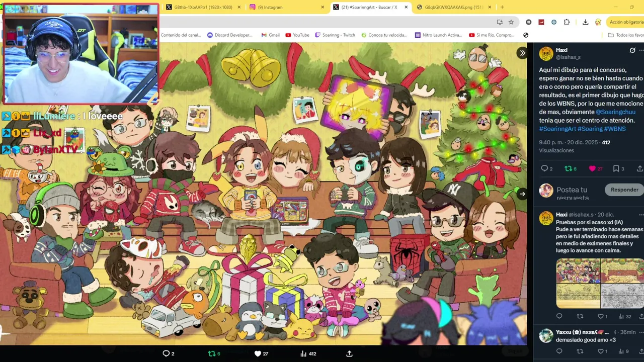644x362 pixels.
Task: Click Responder button
Action: coord(624,190)
